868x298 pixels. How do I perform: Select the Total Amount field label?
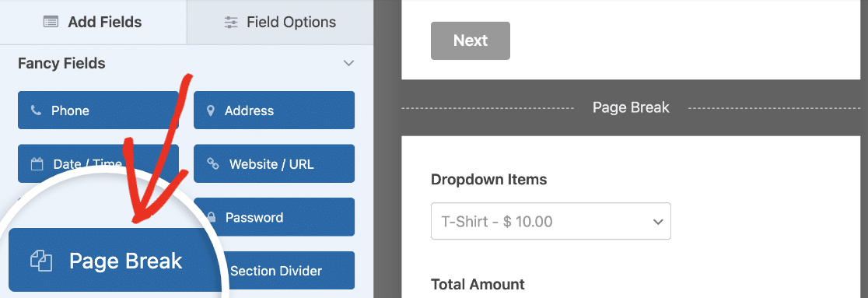point(478,285)
